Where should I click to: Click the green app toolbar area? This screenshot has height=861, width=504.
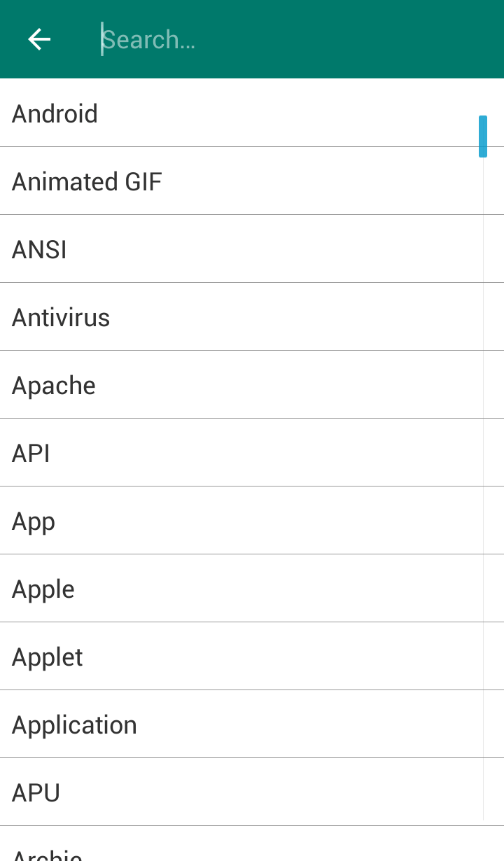[x=350, y=39]
